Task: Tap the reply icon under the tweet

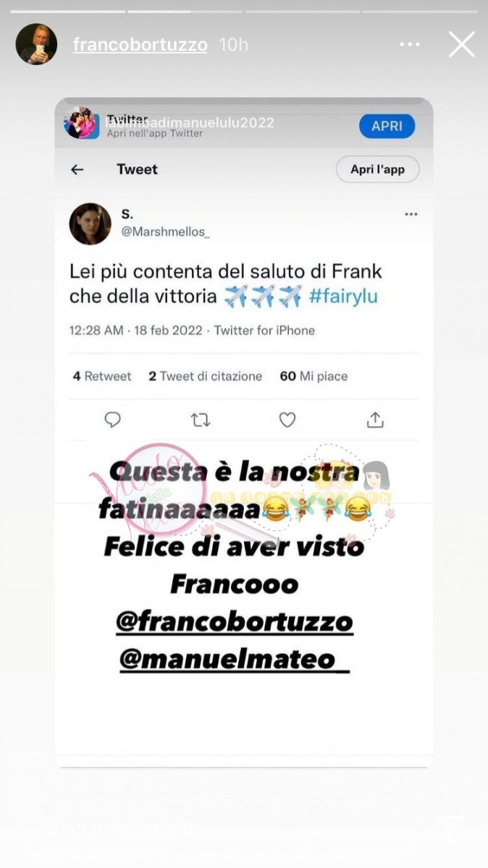Action: (112, 420)
